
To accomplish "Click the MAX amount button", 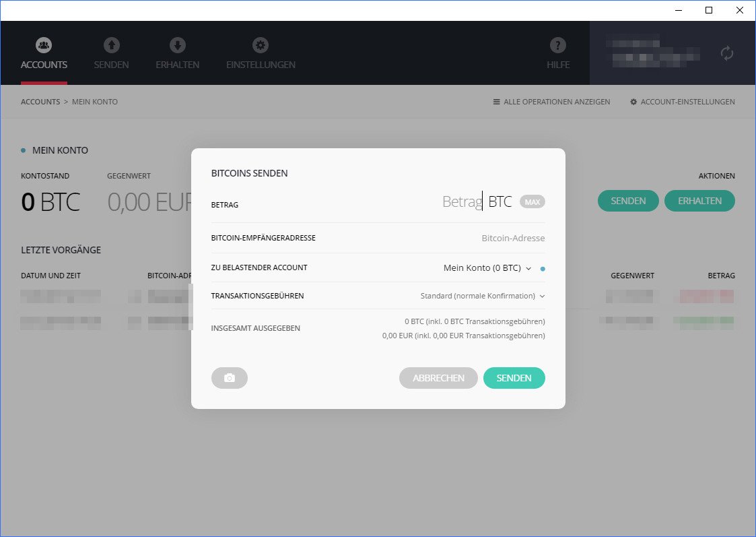I will pyautogui.click(x=532, y=201).
